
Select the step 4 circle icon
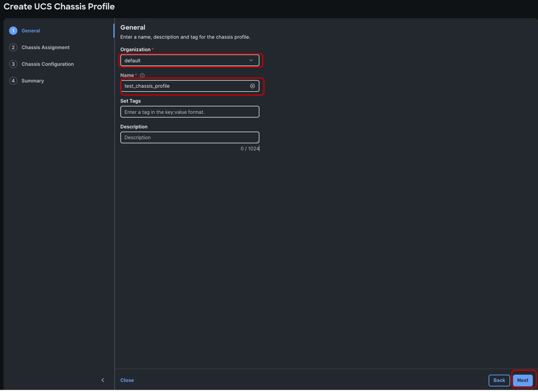point(13,81)
